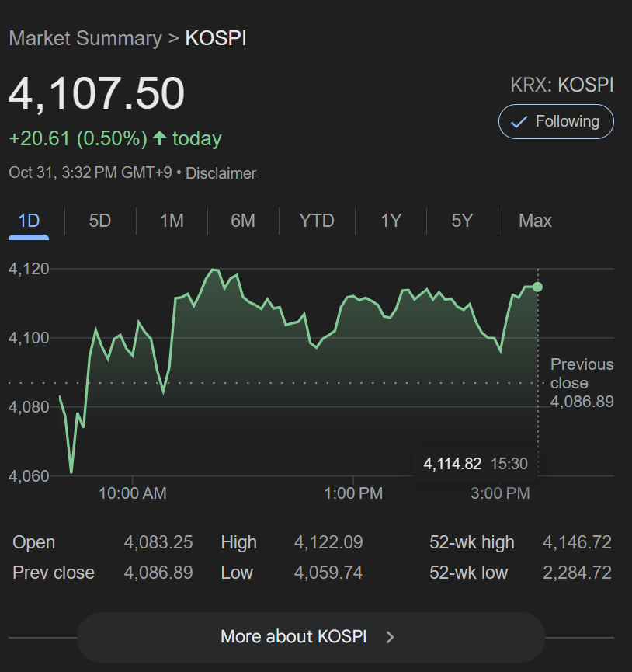632x672 pixels.
Task: Select the YTD time range
Action: (x=316, y=221)
